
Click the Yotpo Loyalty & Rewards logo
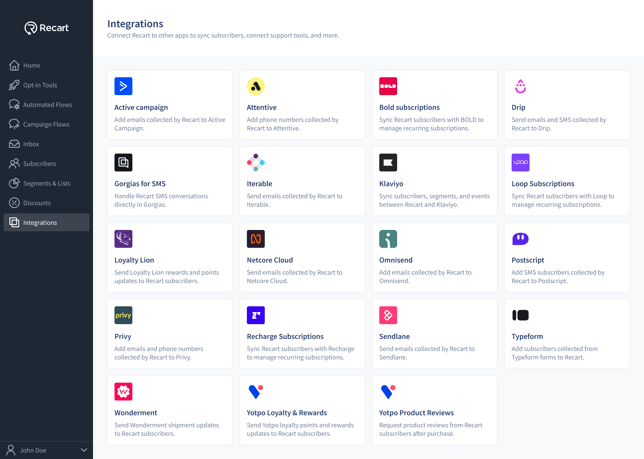click(255, 392)
